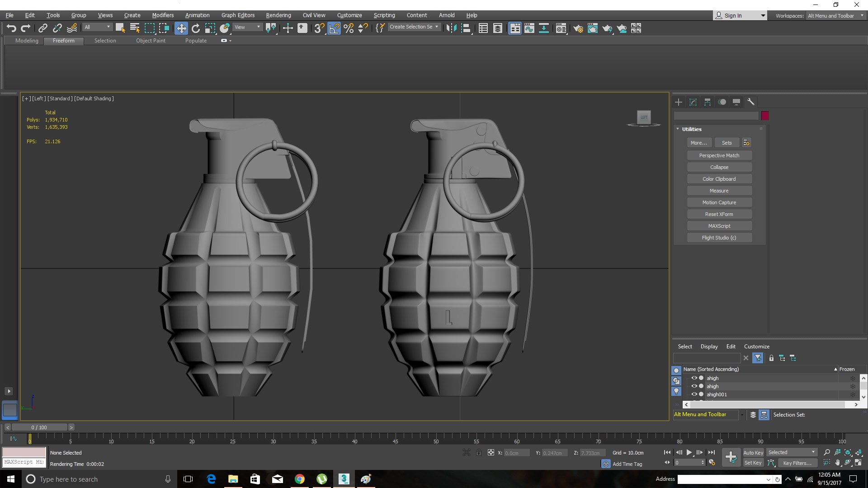Click the Reset XForm utility button
The height and width of the screenshot is (488, 868).
pyautogui.click(x=719, y=214)
